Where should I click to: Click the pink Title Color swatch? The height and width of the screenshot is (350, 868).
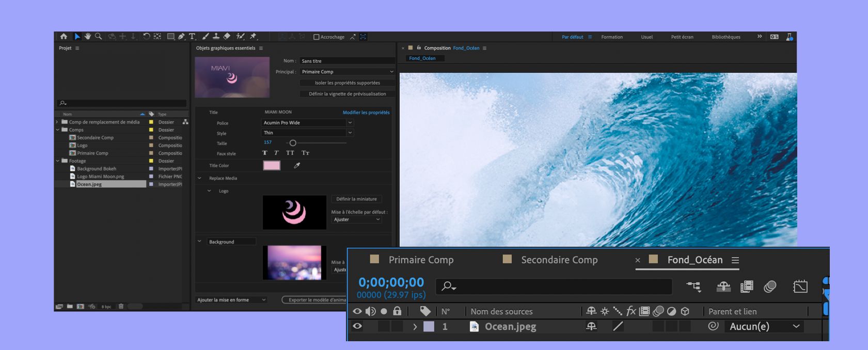click(x=272, y=165)
